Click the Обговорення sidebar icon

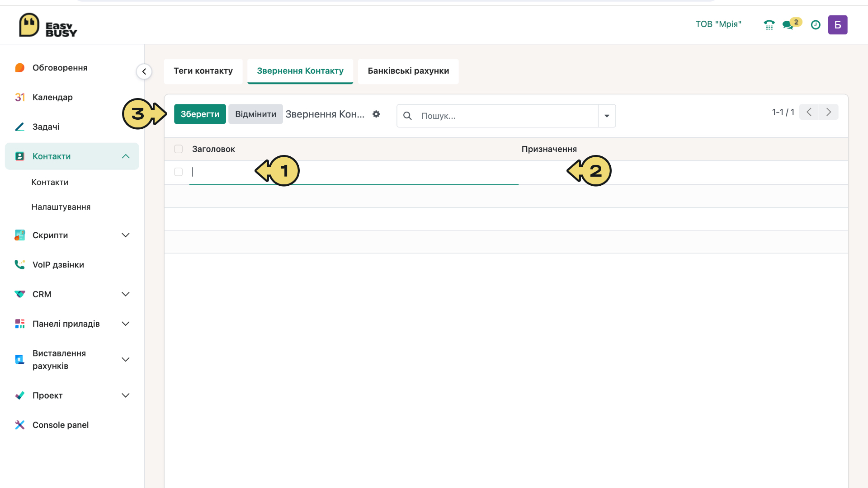pyautogui.click(x=20, y=68)
